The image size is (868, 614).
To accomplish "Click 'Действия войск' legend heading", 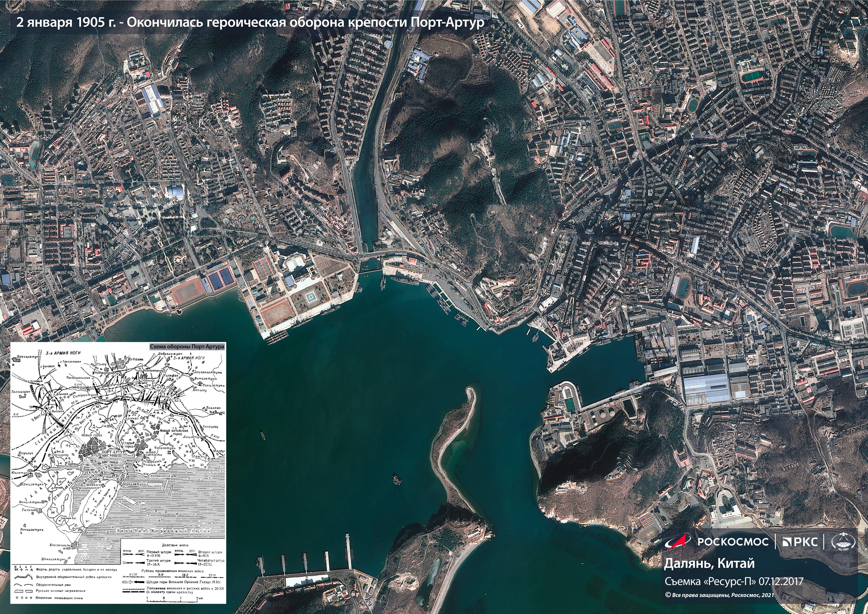I will 175,545.
